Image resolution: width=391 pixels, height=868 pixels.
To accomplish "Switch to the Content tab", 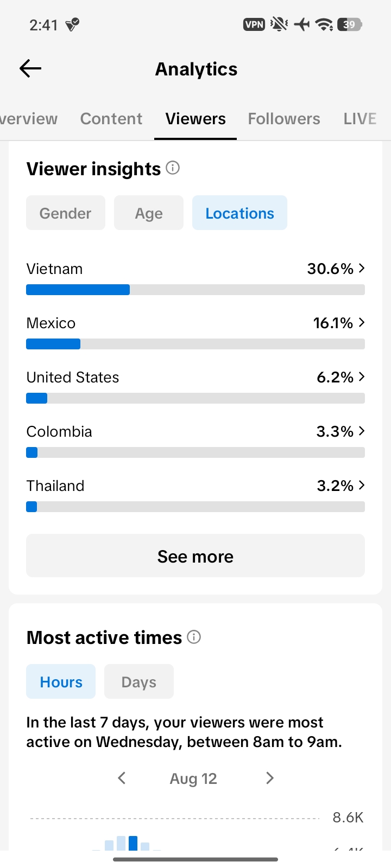I will tap(111, 119).
